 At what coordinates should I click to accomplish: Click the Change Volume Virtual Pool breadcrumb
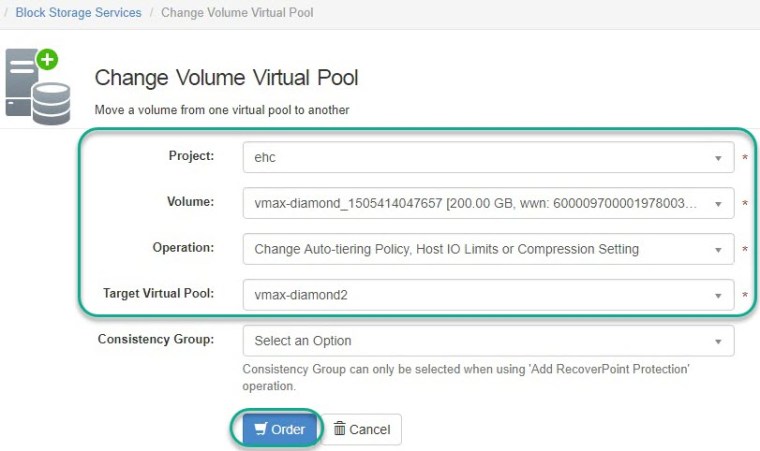[236, 13]
